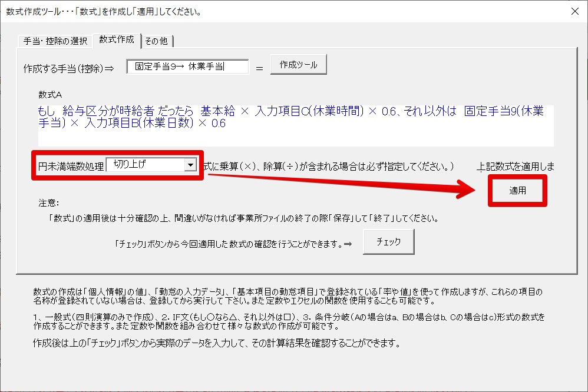Screen dimensions: 588x392
Task: Click the チェック button
Action: click(x=388, y=241)
